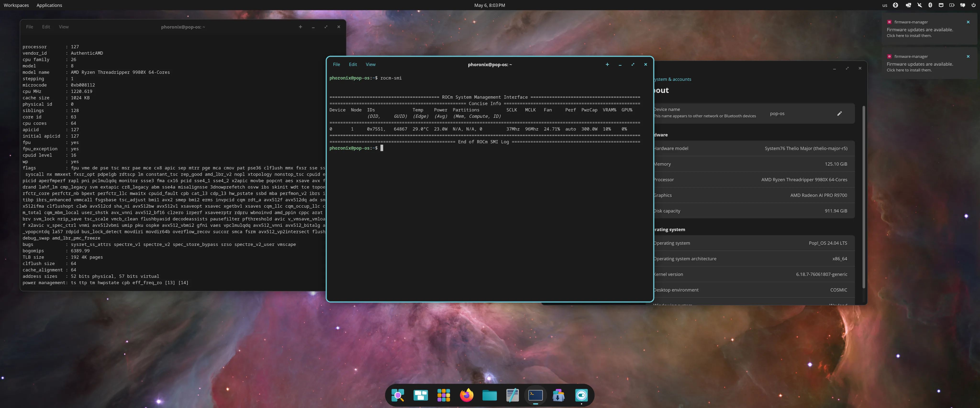980x408 pixels.
Task: Open the tiling windows applet in panel
Action: (908, 5)
